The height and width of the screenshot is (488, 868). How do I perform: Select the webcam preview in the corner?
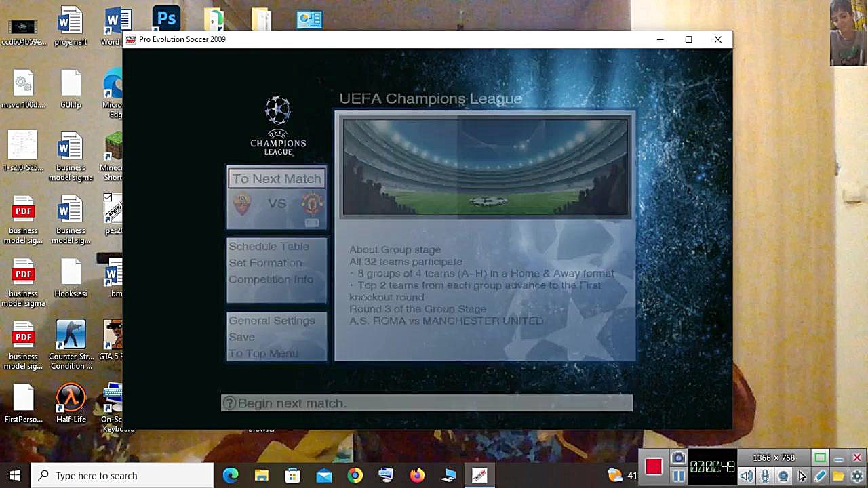click(x=849, y=33)
